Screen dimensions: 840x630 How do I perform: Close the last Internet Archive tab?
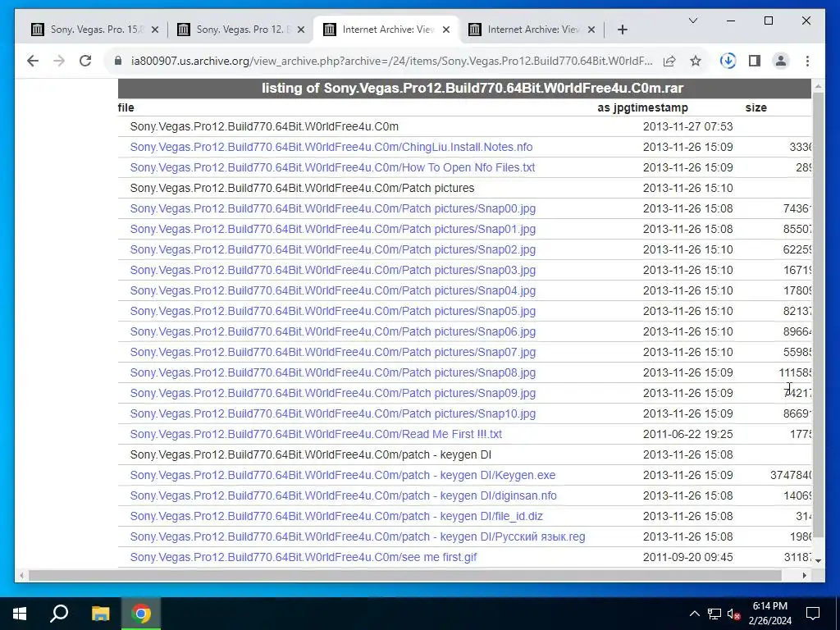(x=591, y=30)
